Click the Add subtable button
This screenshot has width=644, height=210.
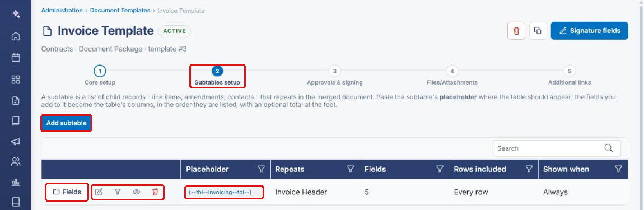coord(66,123)
